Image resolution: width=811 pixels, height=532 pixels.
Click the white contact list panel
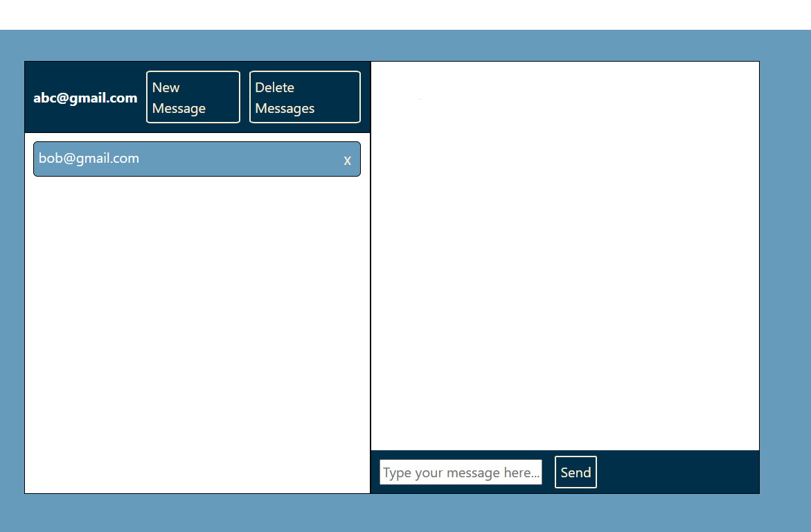[197, 332]
